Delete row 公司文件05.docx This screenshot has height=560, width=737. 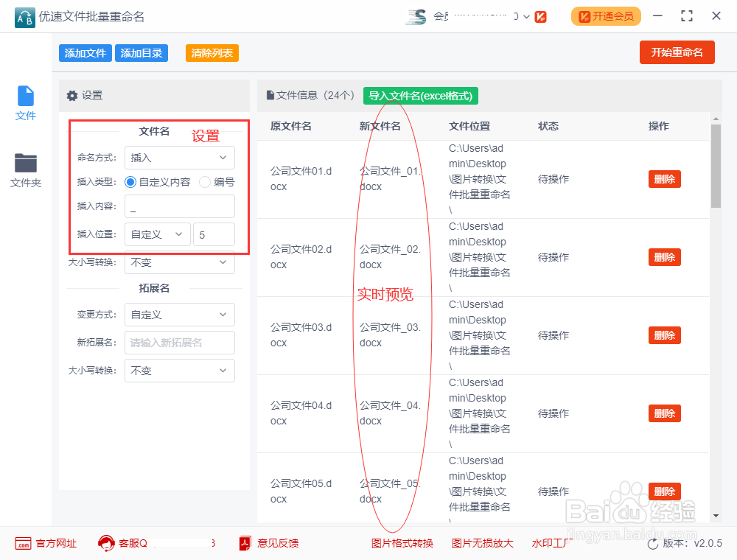point(665,491)
